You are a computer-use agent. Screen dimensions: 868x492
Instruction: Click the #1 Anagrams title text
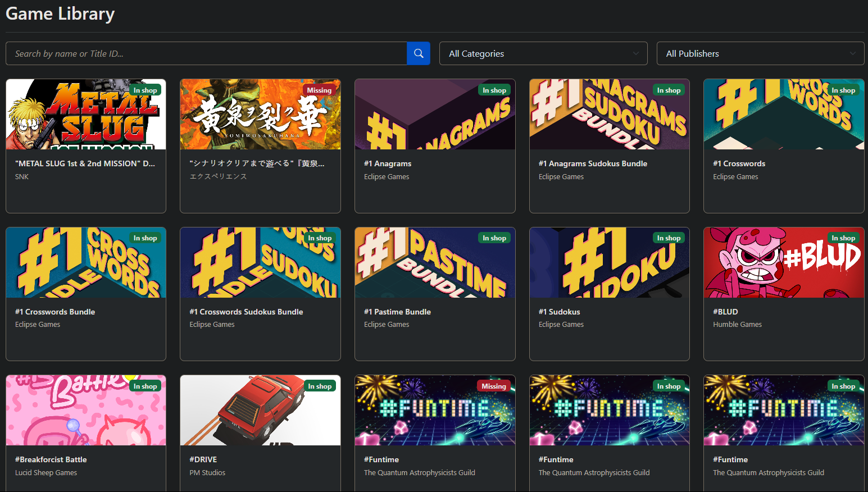388,163
